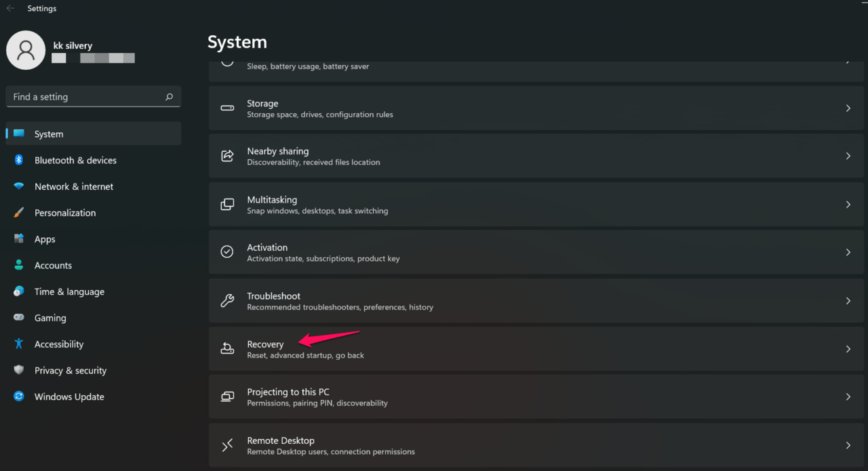The image size is (868, 471).
Task: Click the search magnifier in Find a setting
Action: 169,96
